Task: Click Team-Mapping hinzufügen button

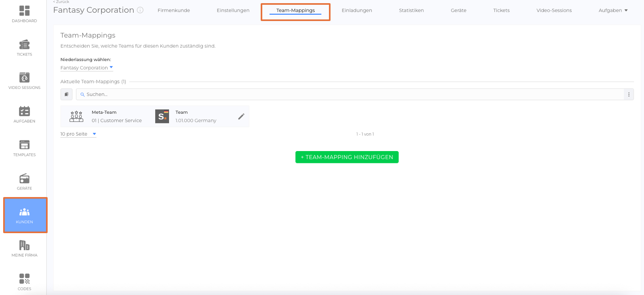Action: click(x=347, y=157)
